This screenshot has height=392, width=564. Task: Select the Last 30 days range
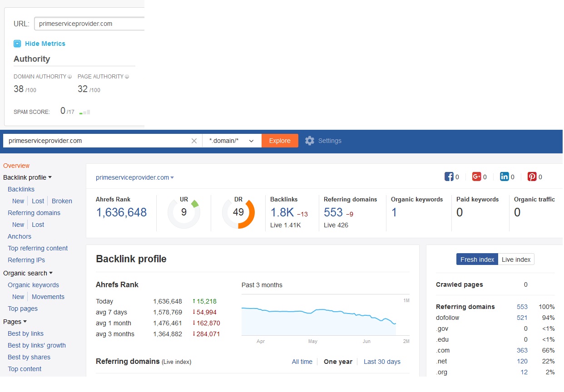(382, 362)
